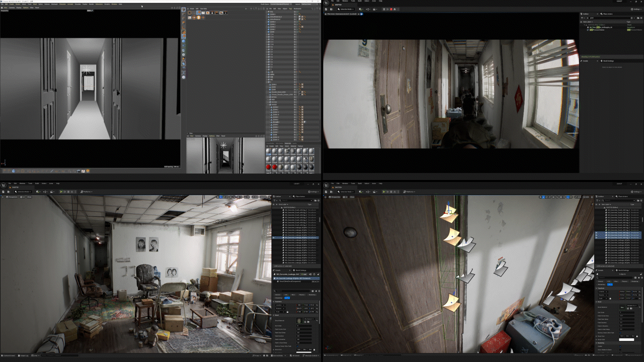Image resolution: width=644 pixels, height=362 pixels.
Task: Click the console command input in the bottom-left Unreal window
Action: pos(60,355)
